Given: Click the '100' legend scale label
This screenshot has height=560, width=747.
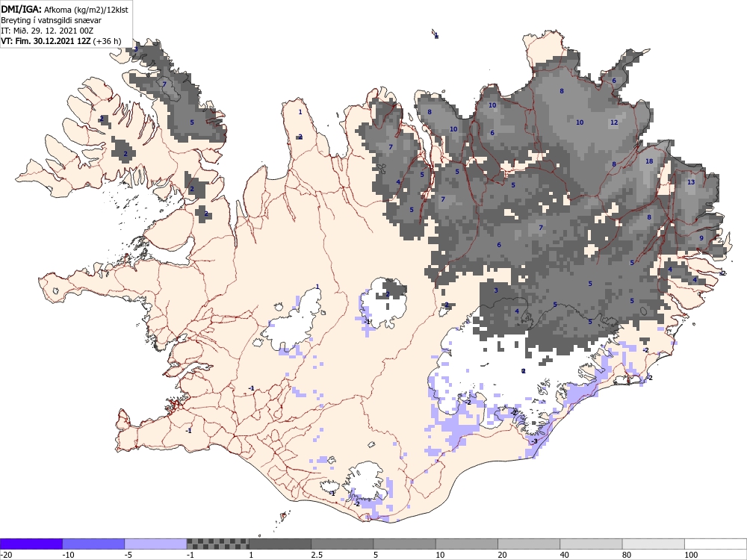Looking at the screenshot, I should 691,555.
